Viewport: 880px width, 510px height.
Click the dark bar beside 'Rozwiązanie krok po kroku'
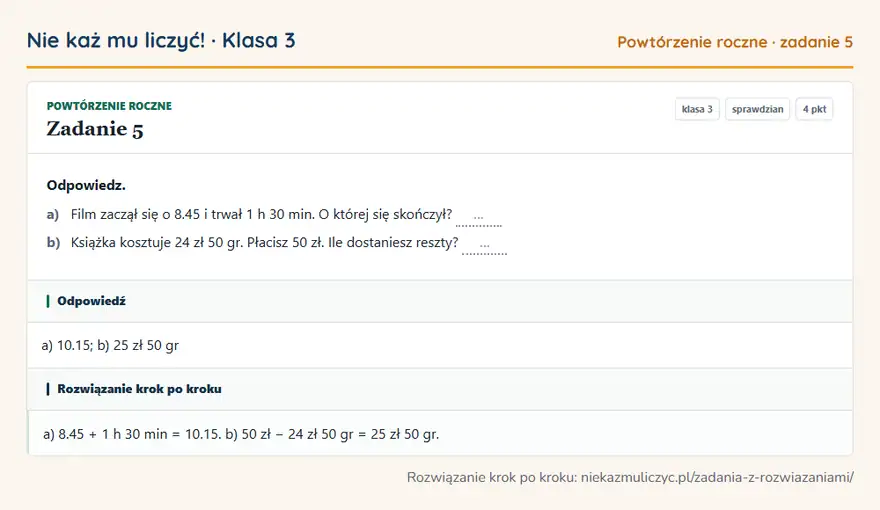[48, 389]
